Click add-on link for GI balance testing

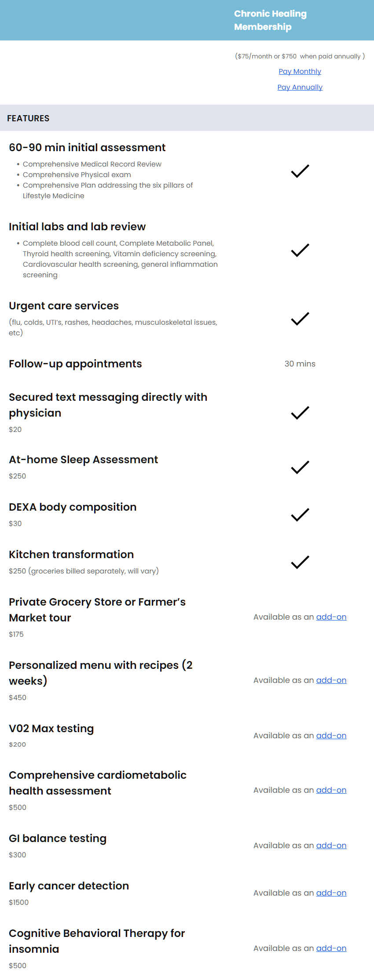(331, 846)
